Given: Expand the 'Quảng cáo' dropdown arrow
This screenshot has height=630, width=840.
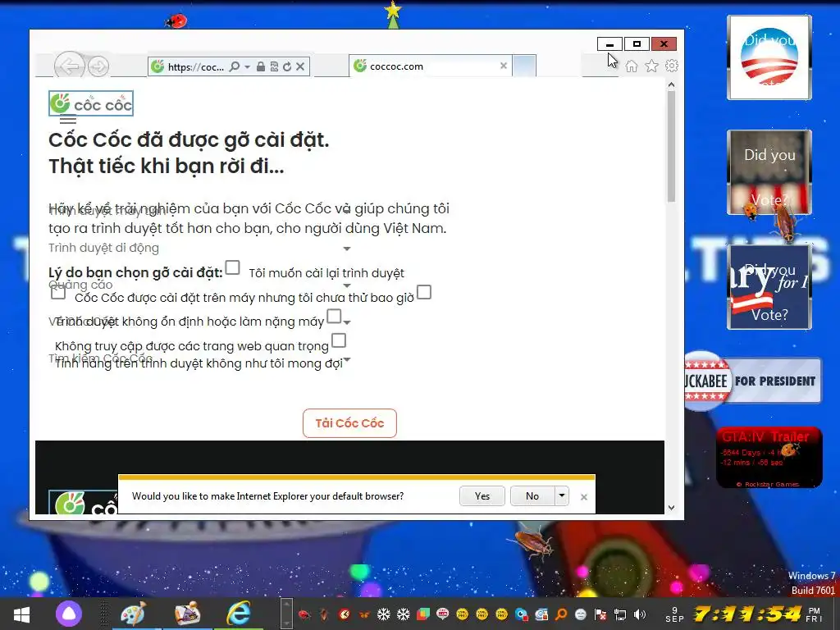Looking at the screenshot, I should coord(347,285).
